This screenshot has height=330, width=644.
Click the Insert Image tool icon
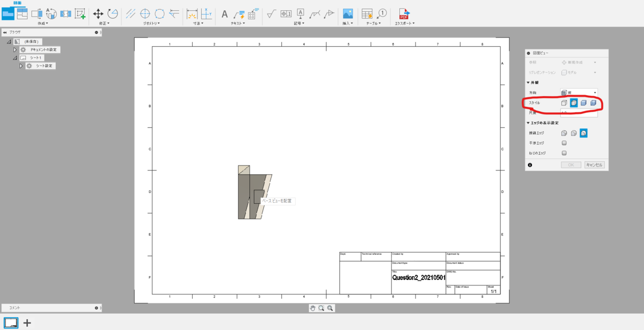pos(348,14)
